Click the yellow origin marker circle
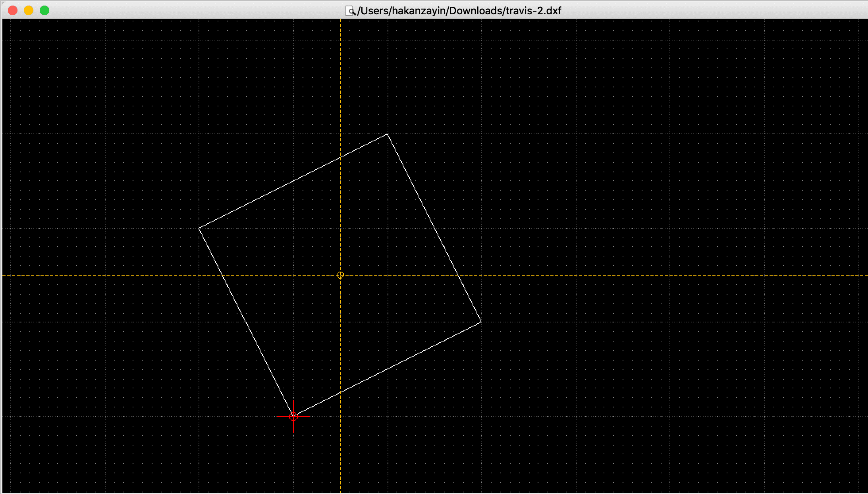 (340, 275)
